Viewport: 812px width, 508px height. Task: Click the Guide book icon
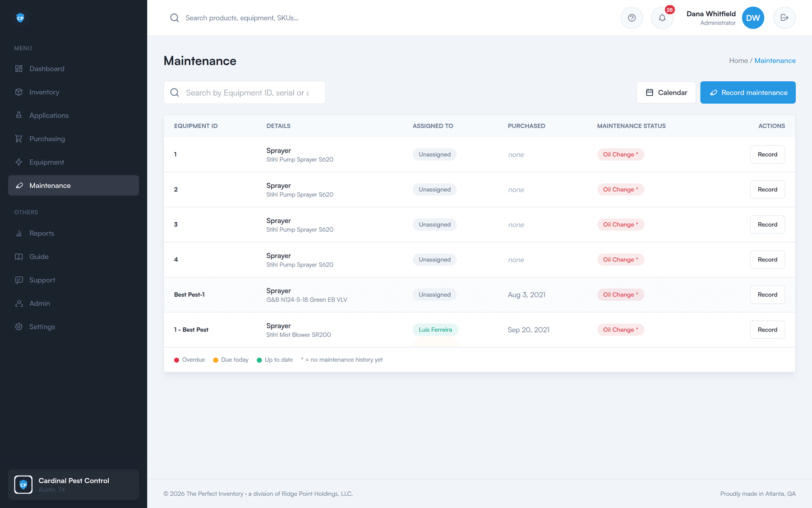(x=18, y=256)
